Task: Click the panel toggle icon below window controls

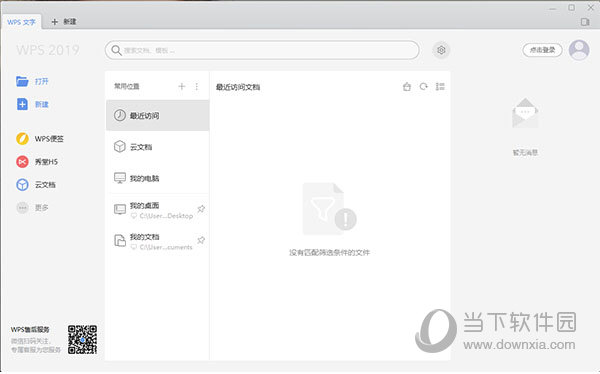Action: (585, 22)
